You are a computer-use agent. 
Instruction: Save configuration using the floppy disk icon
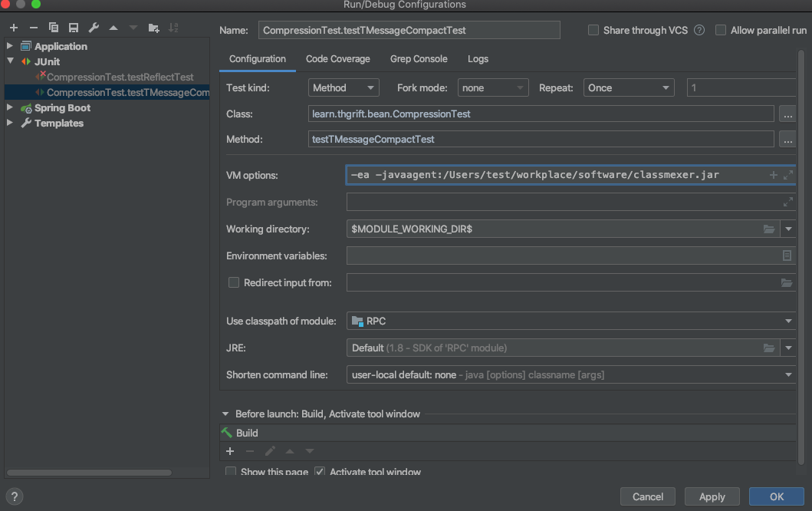[74, 28]
